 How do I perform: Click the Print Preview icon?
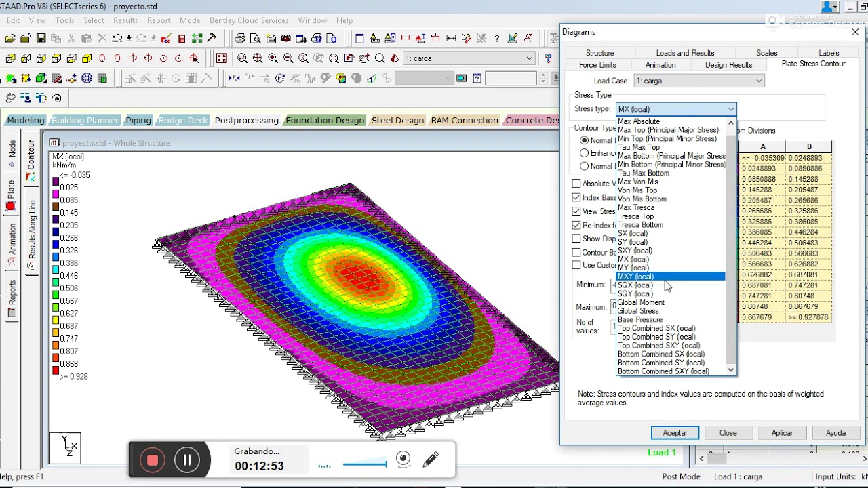(255, 39)
